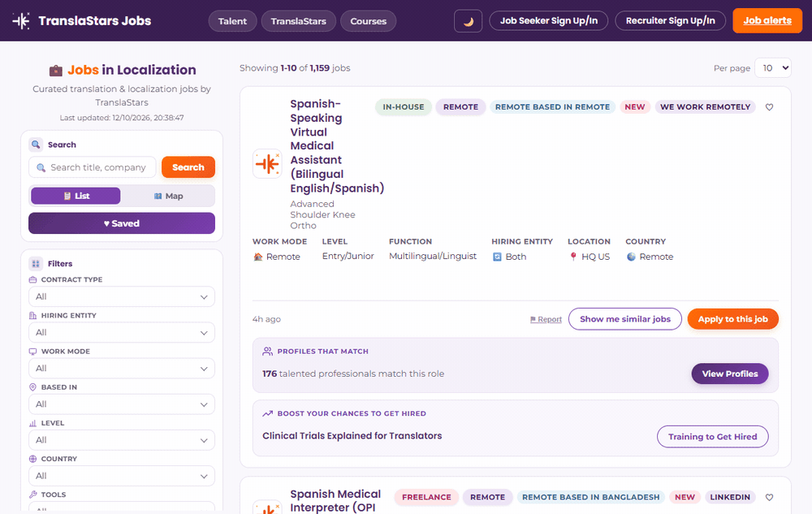Change the Per page results dropdown

tap(773, 68)
